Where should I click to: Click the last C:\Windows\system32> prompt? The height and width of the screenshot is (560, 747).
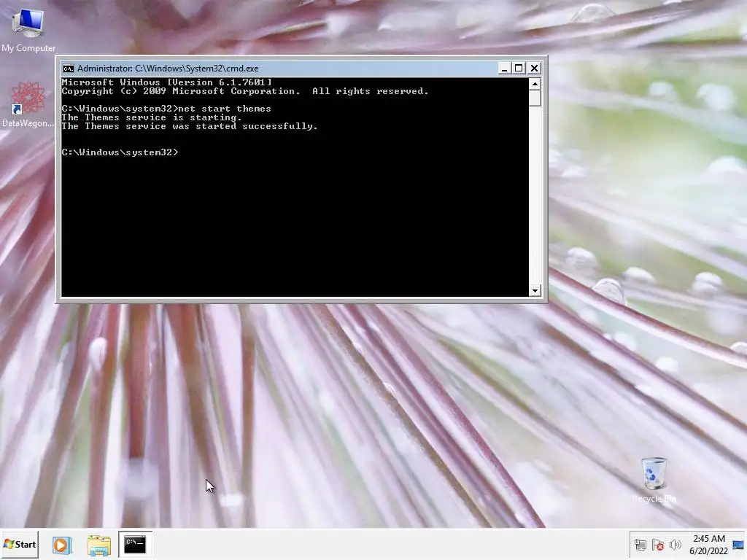120,152
